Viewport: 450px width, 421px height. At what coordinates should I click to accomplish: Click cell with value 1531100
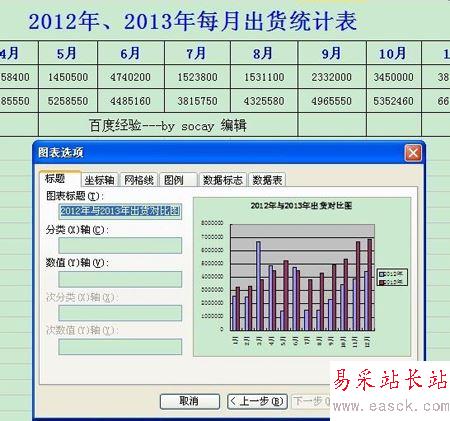[264, 77]
